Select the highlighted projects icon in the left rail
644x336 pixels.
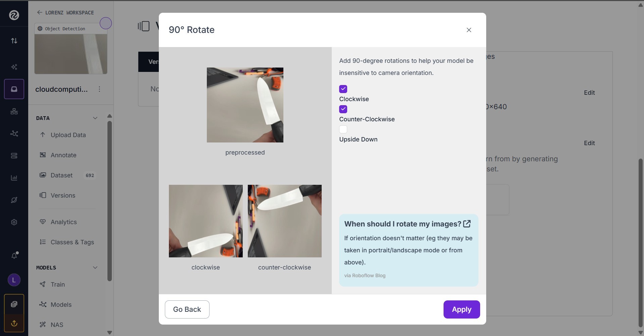[14, 89]
